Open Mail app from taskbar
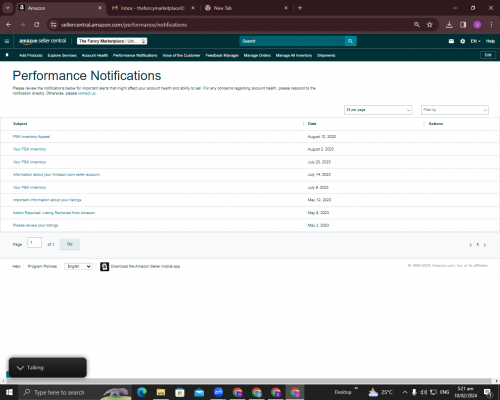 [199, 392]
